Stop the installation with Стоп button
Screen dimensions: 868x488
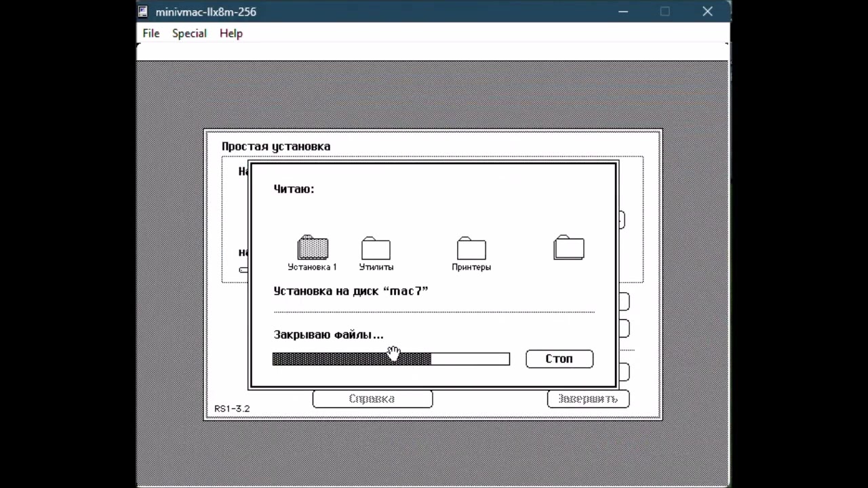[559, 359]
